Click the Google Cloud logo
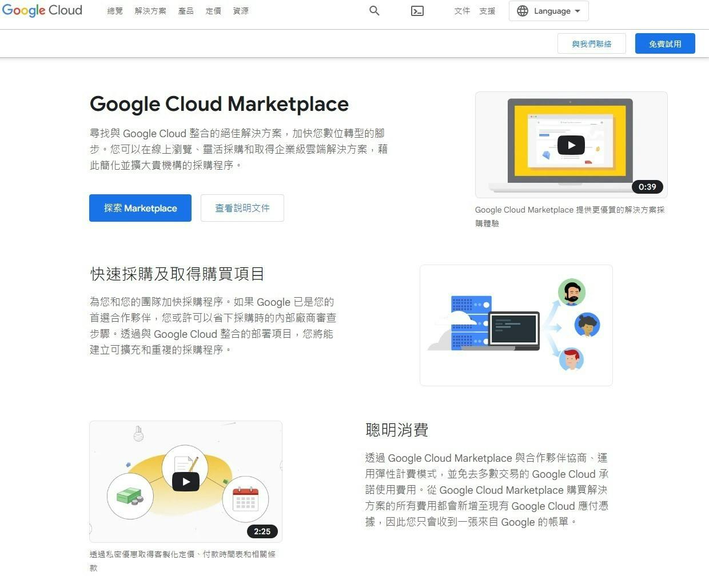Viewport: 709px width, 588px height. click(x=42, y=10)
